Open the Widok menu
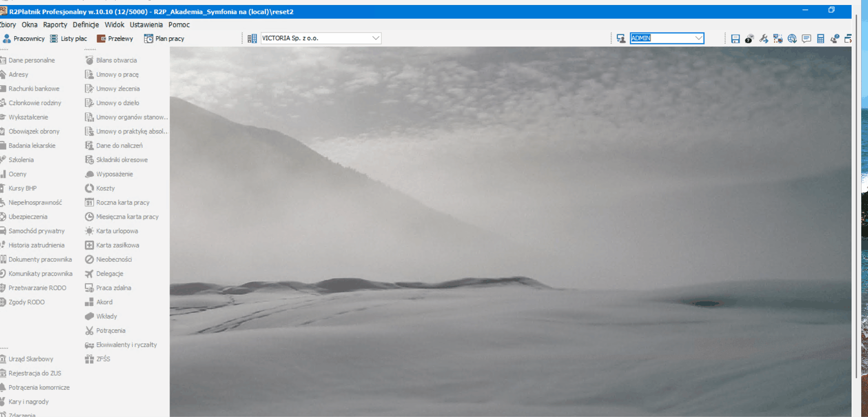 114,25
